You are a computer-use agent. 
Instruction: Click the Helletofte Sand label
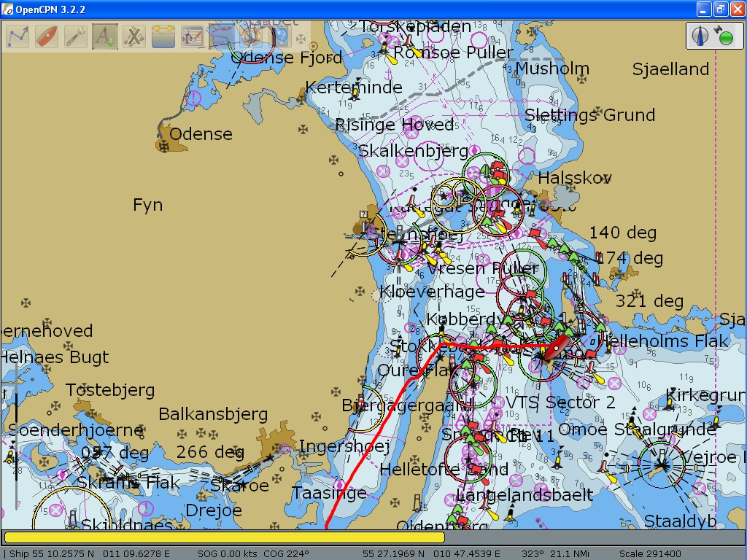click(x=444, y=470)
